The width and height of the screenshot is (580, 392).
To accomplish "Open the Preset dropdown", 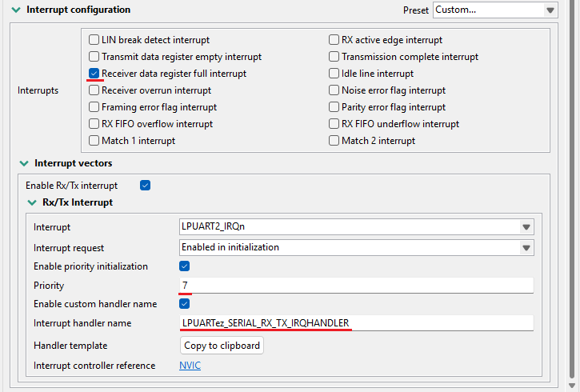I will pyautogui.click(x=495, y=10).
